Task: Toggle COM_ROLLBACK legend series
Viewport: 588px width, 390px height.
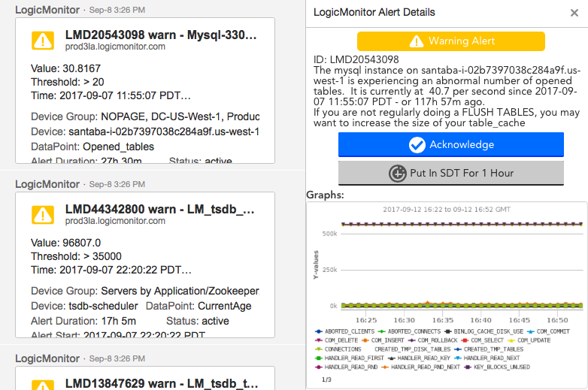Action: coord(433,340)
